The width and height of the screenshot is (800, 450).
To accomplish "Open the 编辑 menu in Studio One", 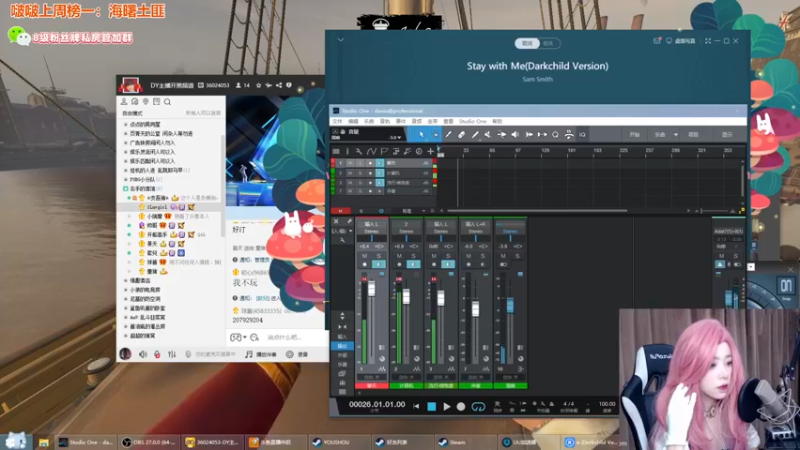I will (x=353, y=121).
